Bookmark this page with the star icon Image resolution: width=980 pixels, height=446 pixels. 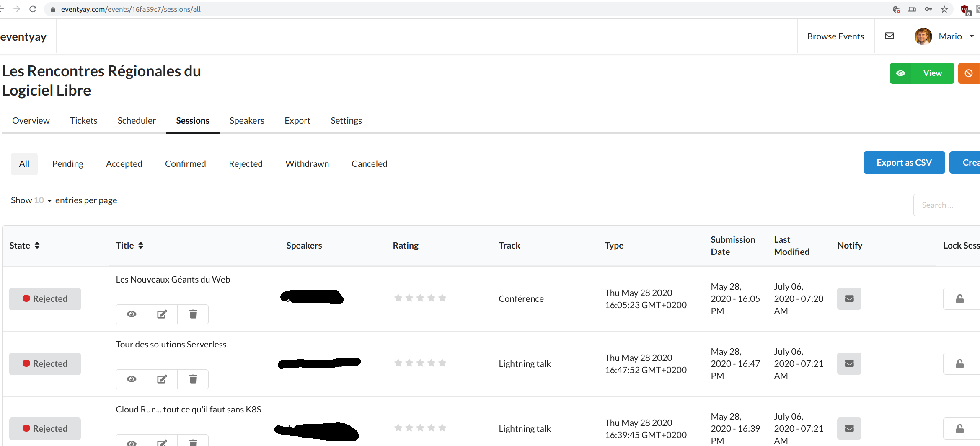(x=944, y=9)
